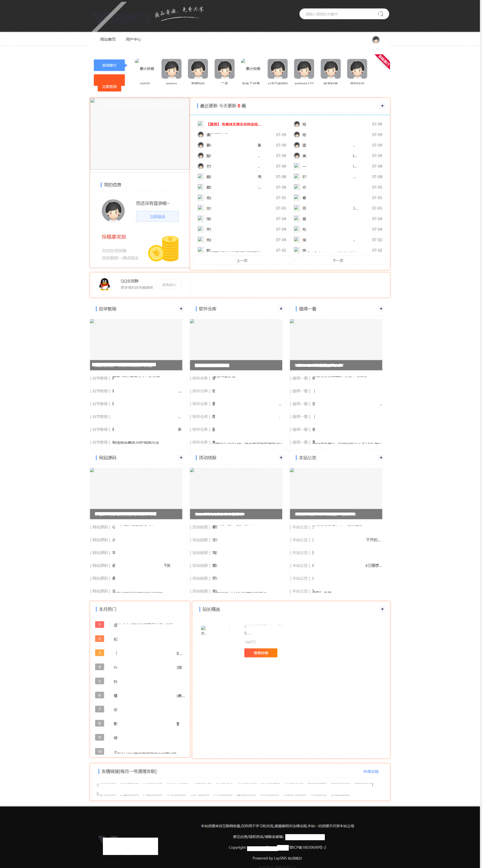The width and height of the screenshot is (482, 868).
Task: Click the search magnifier icon in header
Action: (380, 14)
